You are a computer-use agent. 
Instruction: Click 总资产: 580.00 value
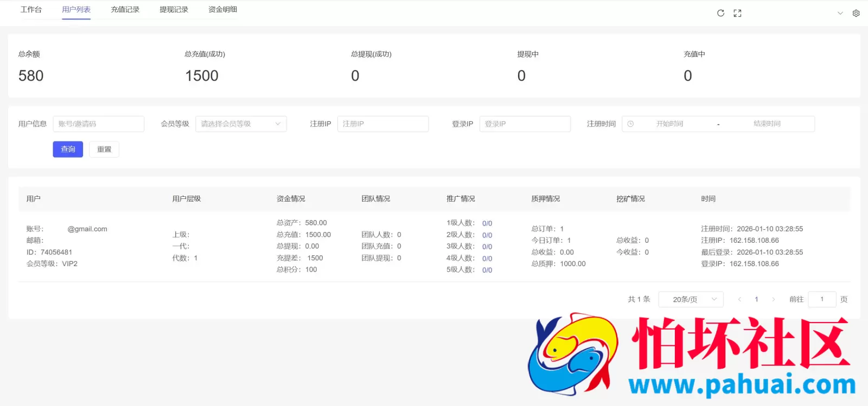[302, 223]
